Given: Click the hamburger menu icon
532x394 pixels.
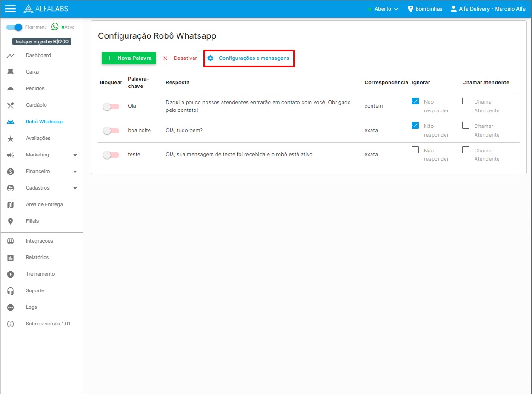Looking at the screenshot, I should click(x=10, y=9).
